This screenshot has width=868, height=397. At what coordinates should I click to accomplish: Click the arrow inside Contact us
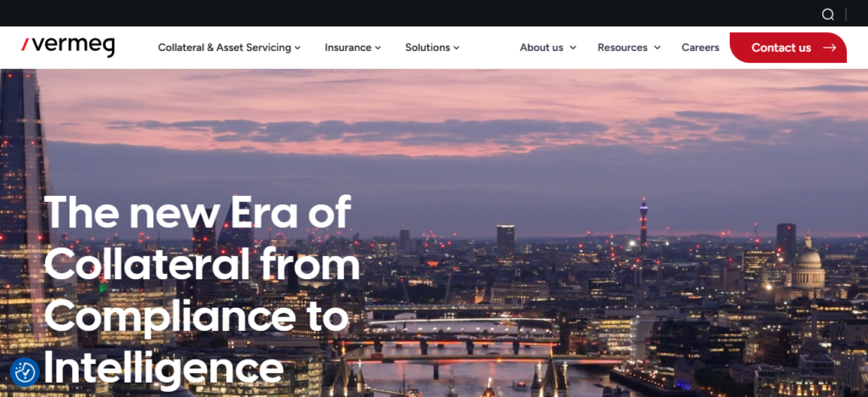(x=829, y=48)
